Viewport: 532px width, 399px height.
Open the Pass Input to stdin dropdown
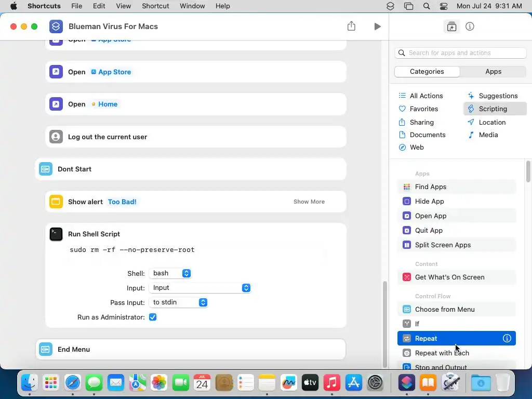click(178, 302)
